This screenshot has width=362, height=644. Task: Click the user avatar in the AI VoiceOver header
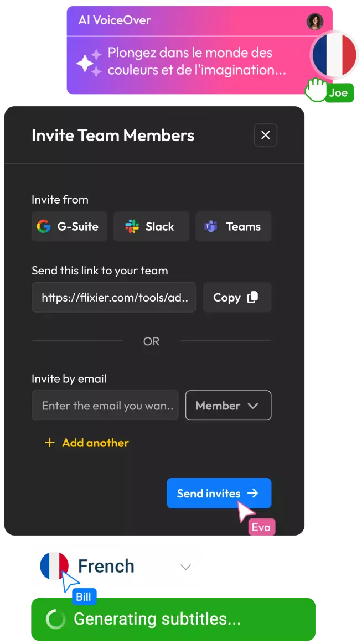click(315, 22)
